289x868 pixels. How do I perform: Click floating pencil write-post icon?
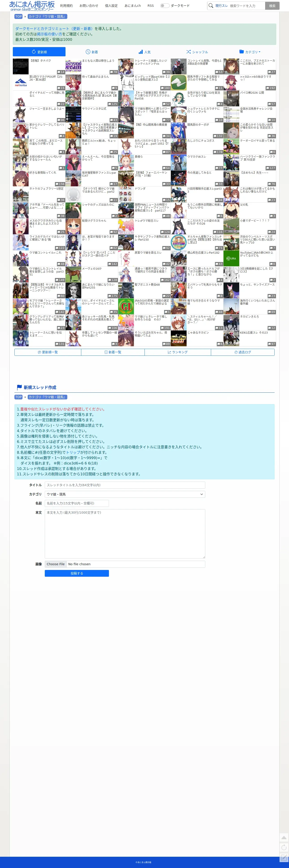[284, 857]
